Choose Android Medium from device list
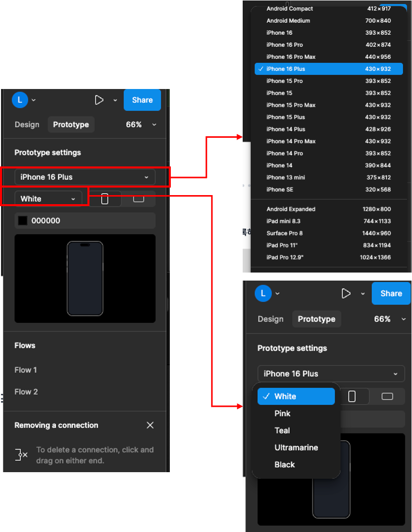This screenshot has width=412, height=532. pos(329,21)
